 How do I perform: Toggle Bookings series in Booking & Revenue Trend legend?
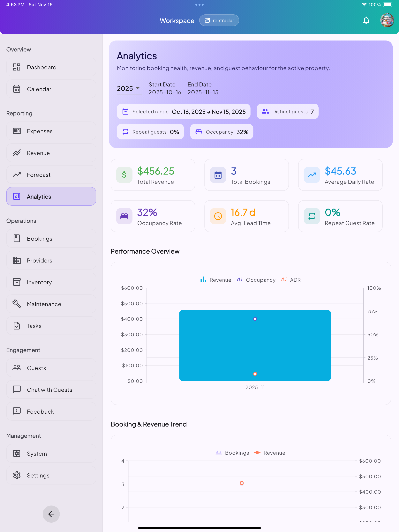232,453
